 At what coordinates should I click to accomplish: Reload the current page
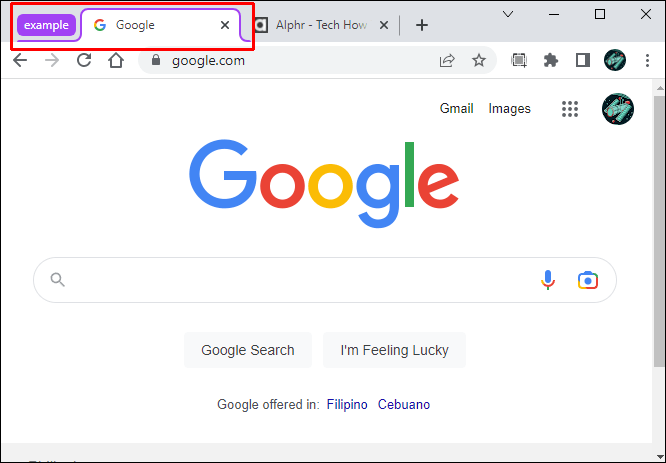84,60
